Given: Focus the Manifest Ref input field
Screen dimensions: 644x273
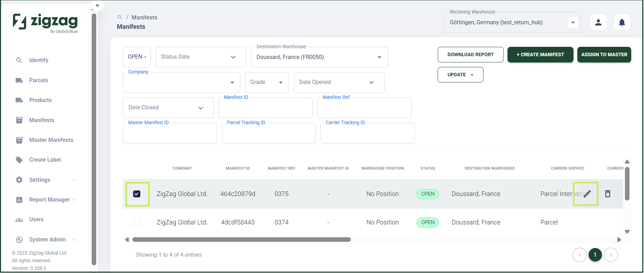Looking at the screenshot, I should pyautogui.click(x=364, y=108).
